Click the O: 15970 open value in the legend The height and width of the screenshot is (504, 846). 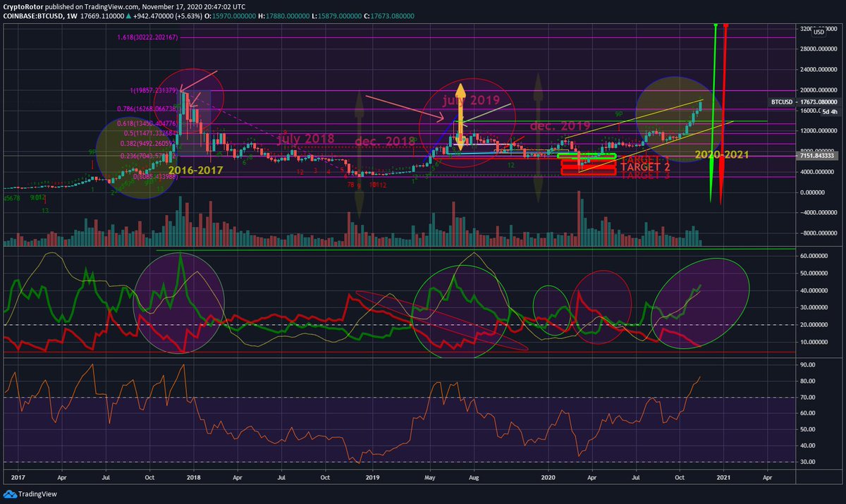(x=229, y=14)
